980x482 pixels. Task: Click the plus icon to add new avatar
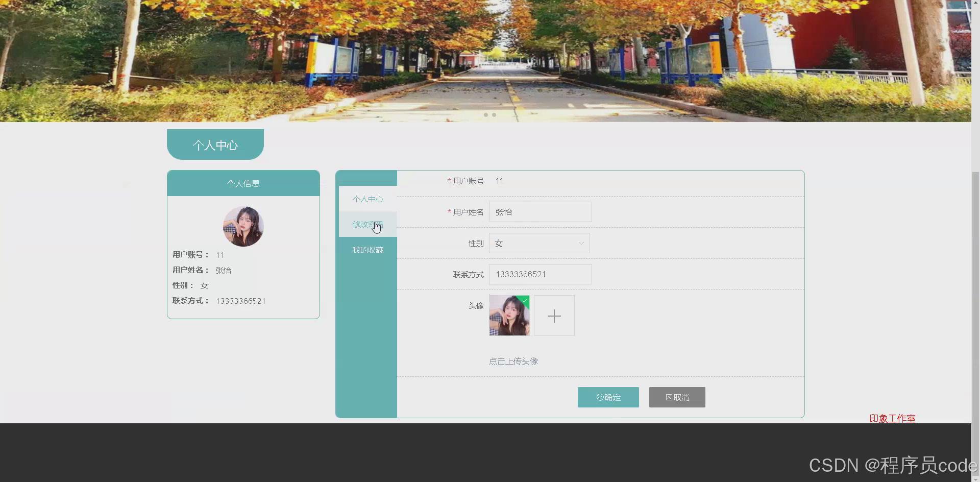click(x=554, y=316)
